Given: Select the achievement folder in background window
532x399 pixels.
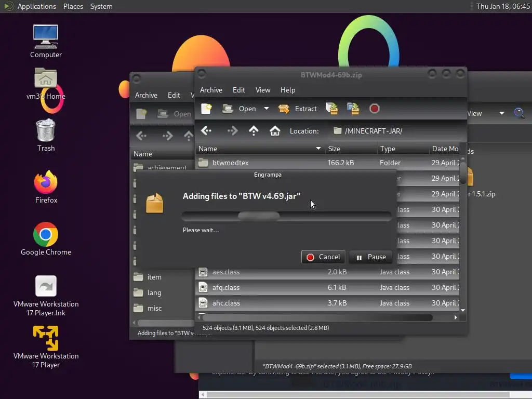Looking at the screenshot, I should click(x=164, y=167).
